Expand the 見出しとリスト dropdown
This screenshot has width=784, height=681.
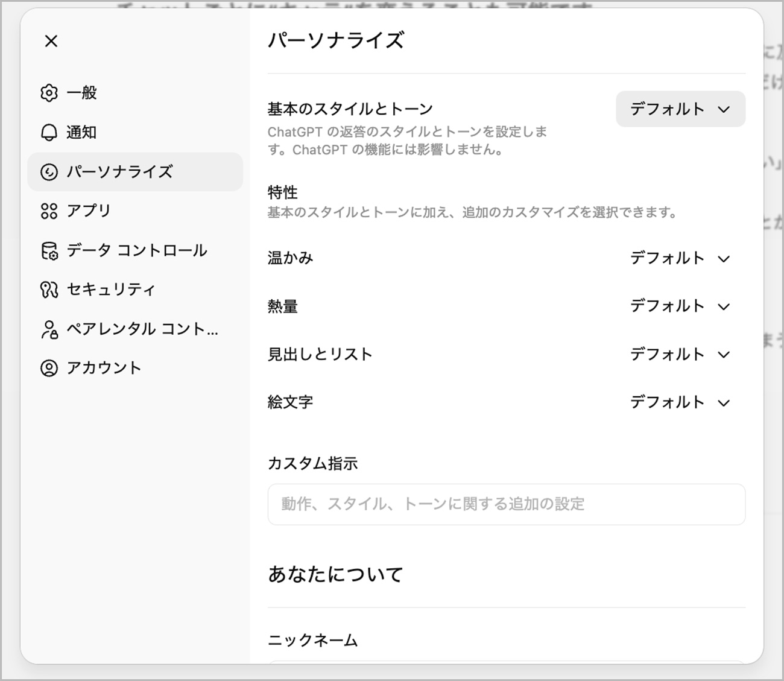click(680, 355)
